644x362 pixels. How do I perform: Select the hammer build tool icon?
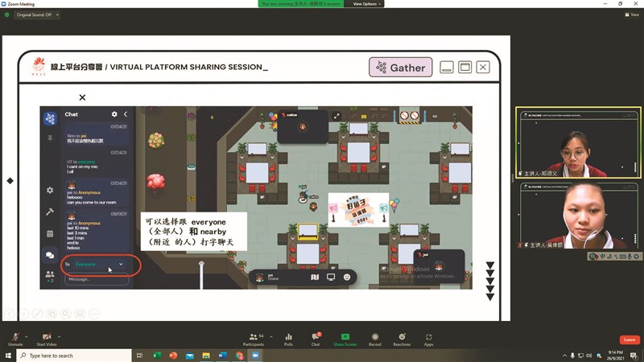pyautogui.click(x=50, y=212)
